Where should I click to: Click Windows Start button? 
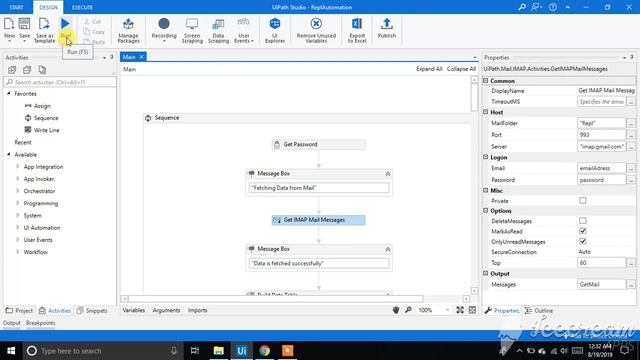click(11, 351)
